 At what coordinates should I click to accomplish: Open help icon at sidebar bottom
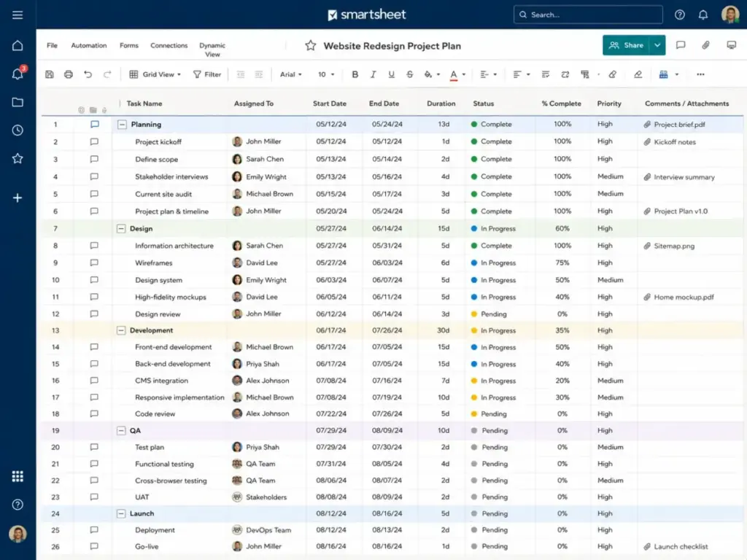18,505
